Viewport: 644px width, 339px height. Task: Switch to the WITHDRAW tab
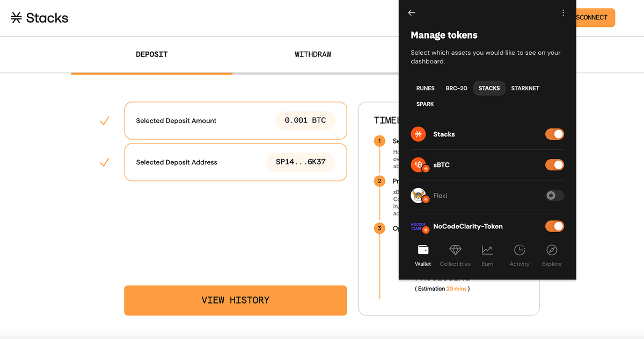click(x=313, y=54)
